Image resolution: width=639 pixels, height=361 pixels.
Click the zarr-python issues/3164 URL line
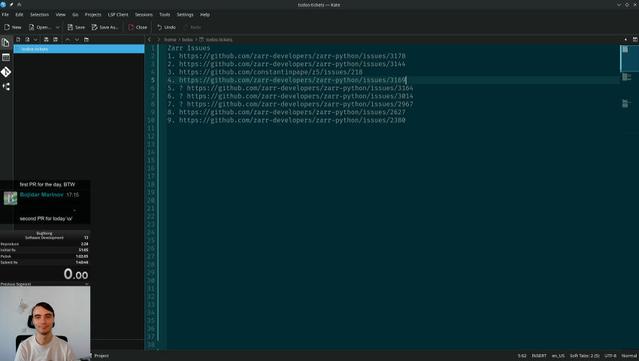291,88
